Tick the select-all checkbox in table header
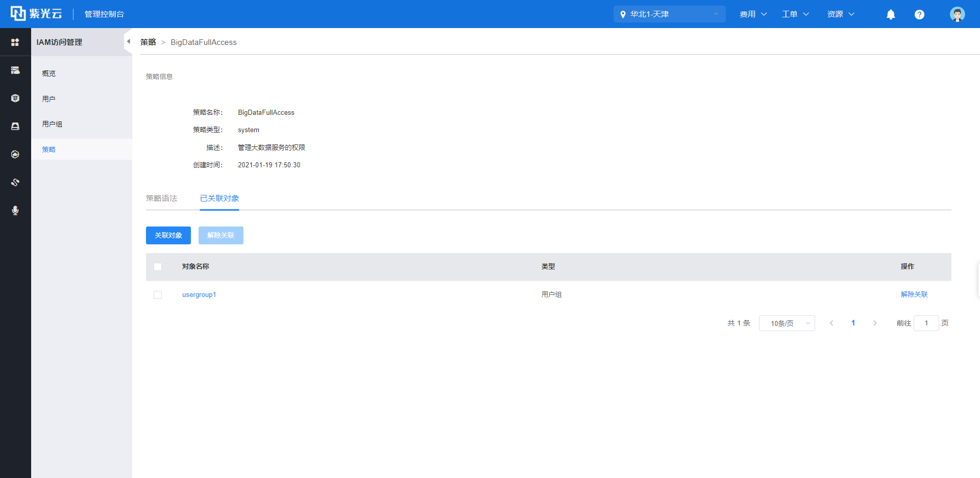This screenshot has height=478, width=980. 158,267
